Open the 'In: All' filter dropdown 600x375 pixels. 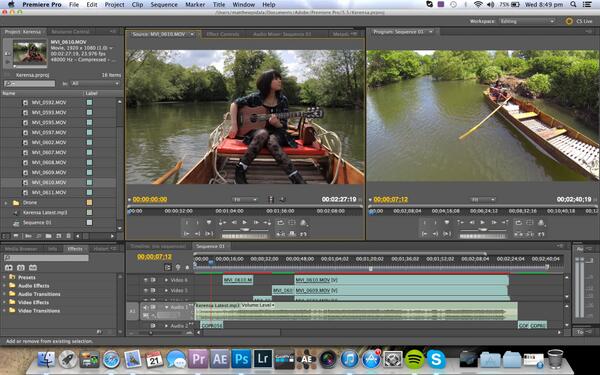click(x=95, y=83)
